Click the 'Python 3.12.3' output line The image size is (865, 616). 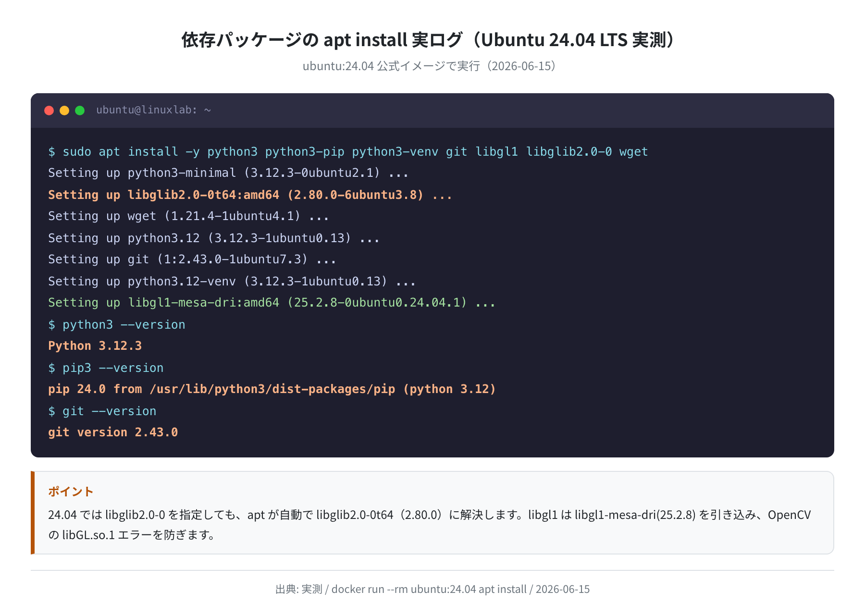click(95, 346)
